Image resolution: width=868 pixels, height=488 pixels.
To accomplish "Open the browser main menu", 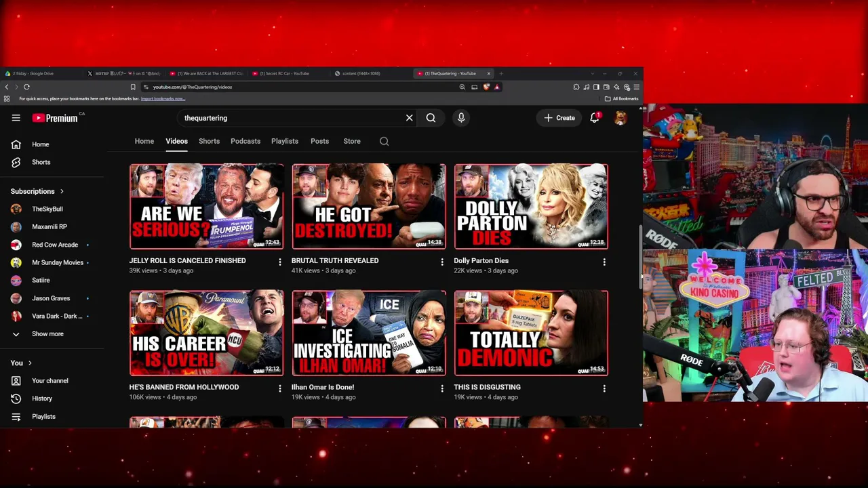I will tap(636, 87).
